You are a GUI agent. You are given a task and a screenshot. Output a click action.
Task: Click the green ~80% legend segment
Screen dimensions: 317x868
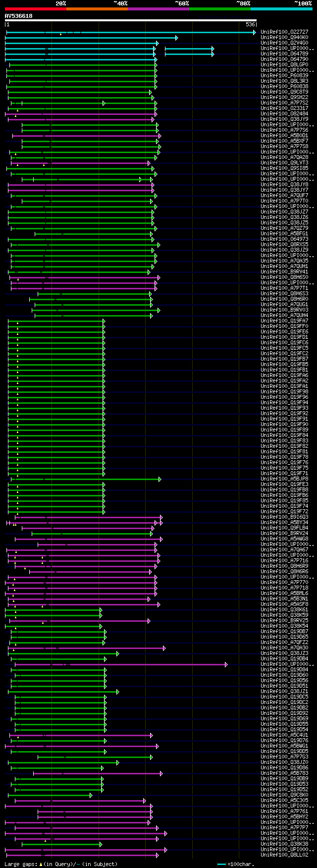pyautogui.click(x=219, y=8)
